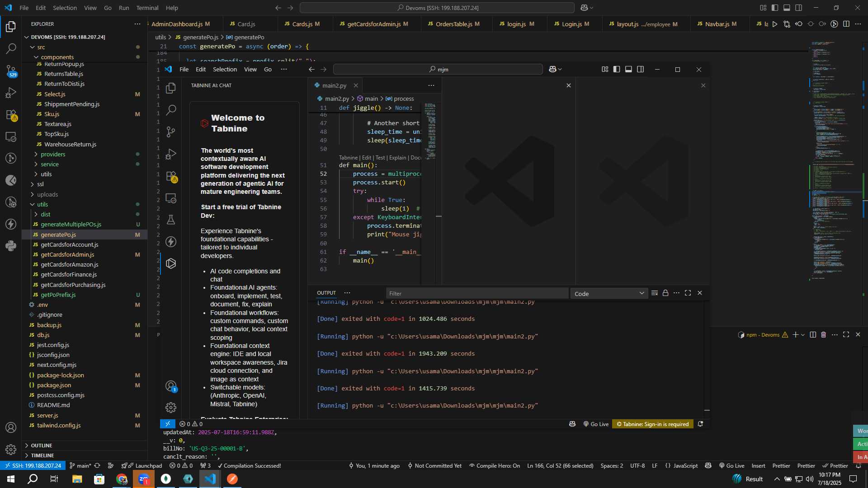
Task: Open Terminal menu in Devoms window
Action: coord(147,8)
